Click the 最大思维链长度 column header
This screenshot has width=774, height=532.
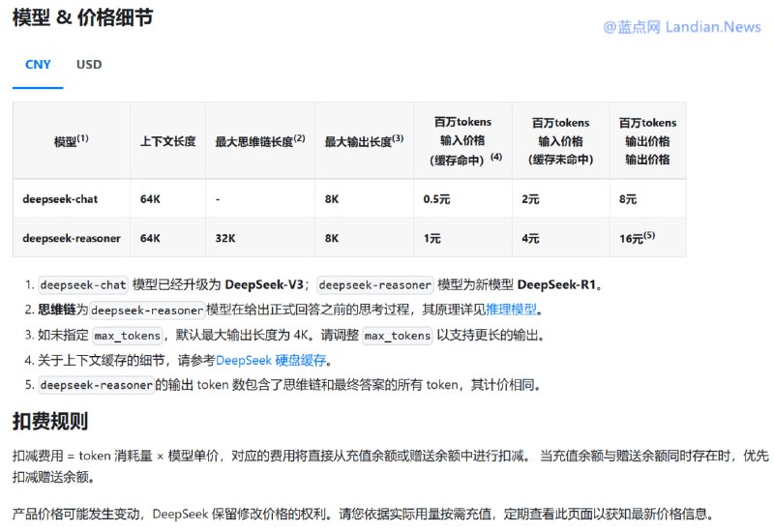[260, 140]
